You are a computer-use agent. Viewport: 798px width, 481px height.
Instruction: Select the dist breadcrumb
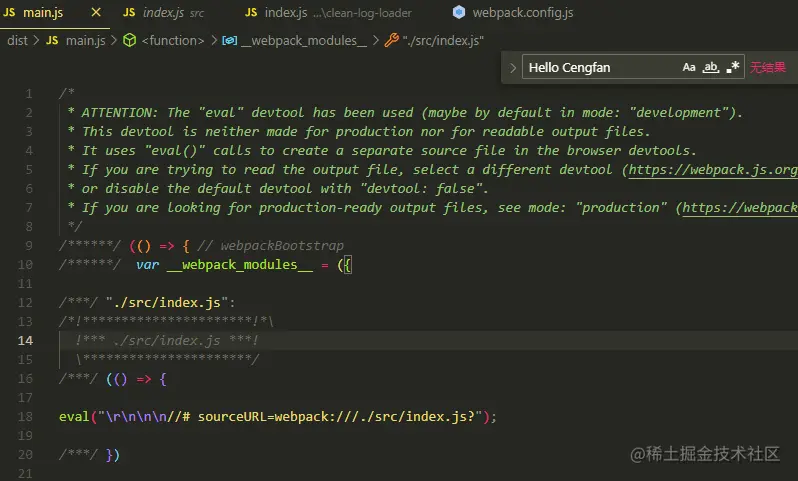tap(17, 41)
